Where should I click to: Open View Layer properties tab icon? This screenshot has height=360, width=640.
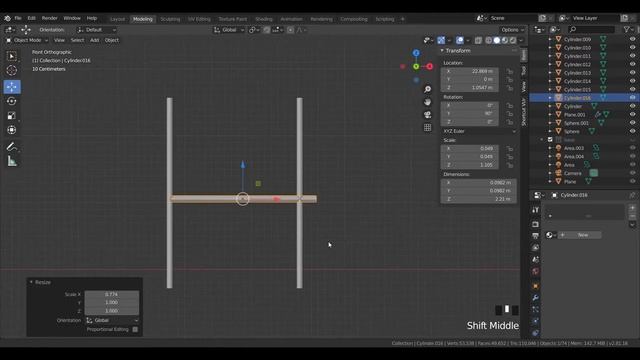tap(536, 247)
